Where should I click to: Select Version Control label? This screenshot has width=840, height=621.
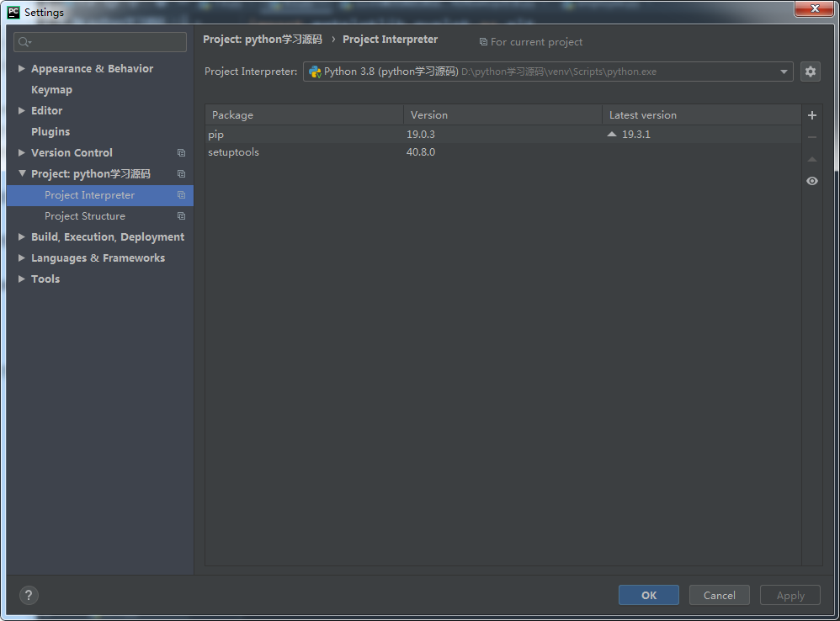72,152
